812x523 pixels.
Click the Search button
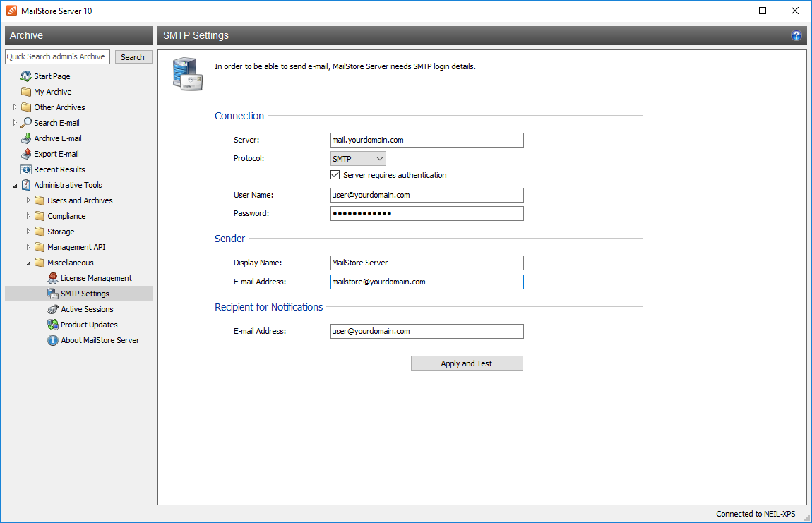133,57
